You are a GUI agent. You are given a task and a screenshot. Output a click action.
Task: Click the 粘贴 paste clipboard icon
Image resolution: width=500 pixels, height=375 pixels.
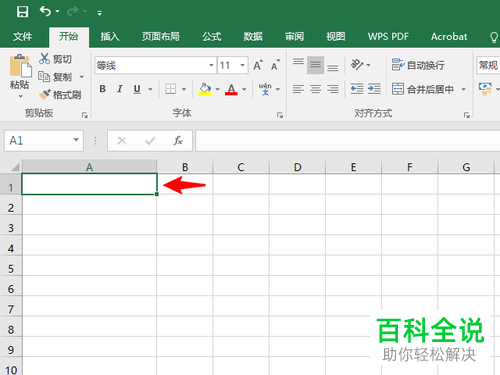pos(21,65)
